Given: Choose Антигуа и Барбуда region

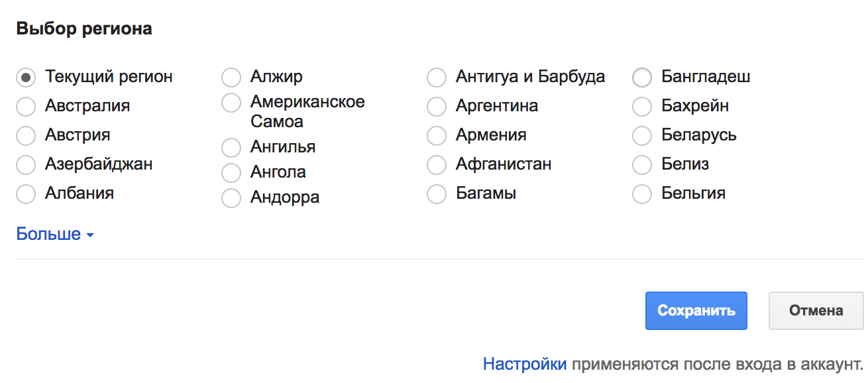Looking at the screenshot, I should [x=437, y=78].
